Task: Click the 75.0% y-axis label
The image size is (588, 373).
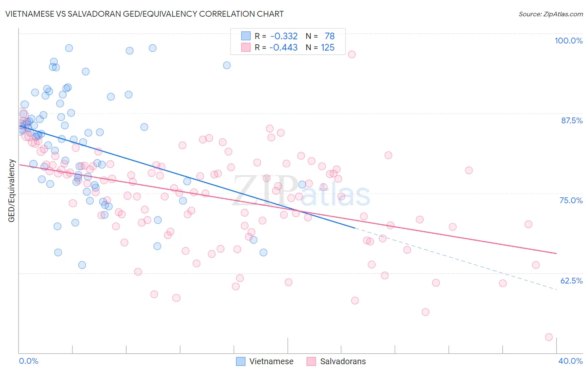Action: 571,200
